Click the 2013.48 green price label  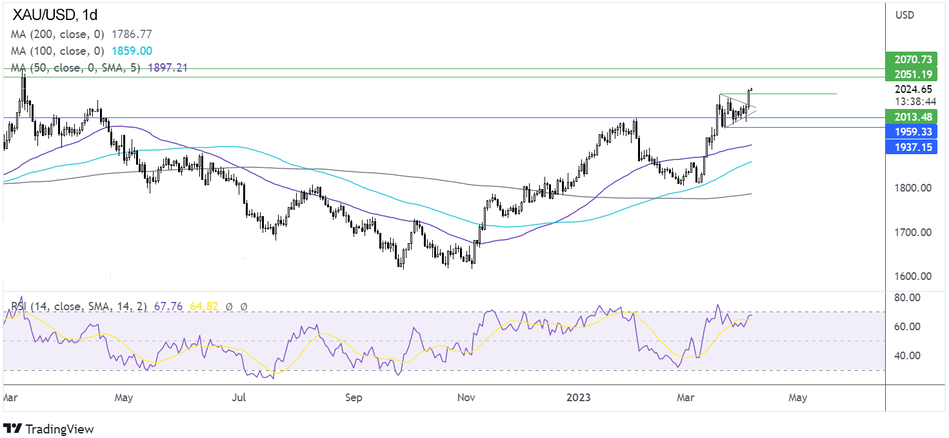[915, 117]
